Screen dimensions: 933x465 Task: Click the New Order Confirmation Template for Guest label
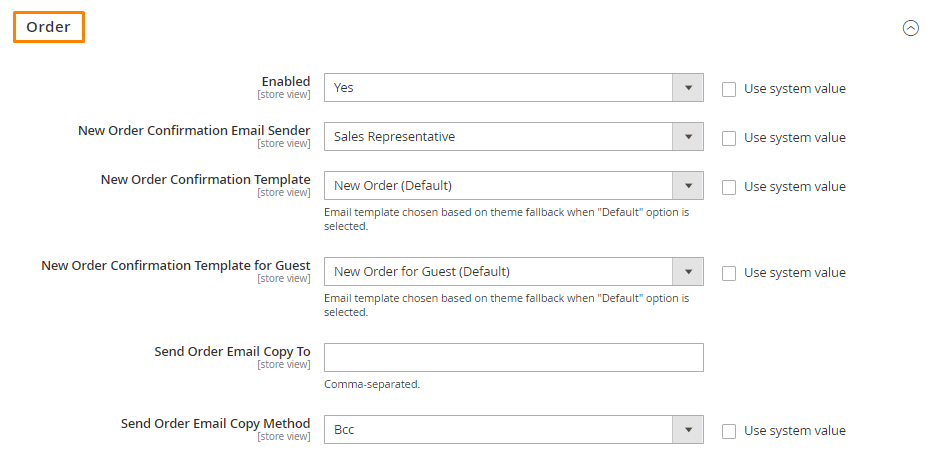point(176,265)
